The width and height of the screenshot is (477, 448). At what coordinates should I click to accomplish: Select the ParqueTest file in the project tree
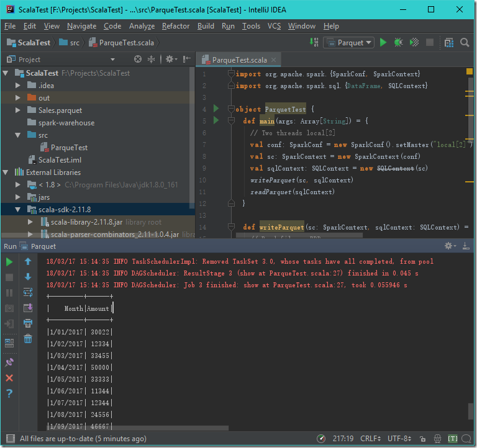coord(70,148)
